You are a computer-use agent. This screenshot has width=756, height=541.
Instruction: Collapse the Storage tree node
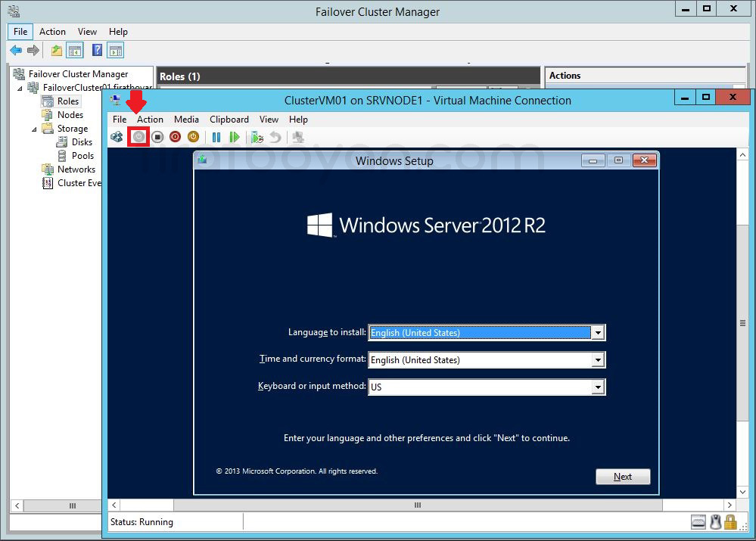pyautogui.click(x=34, y=129)
